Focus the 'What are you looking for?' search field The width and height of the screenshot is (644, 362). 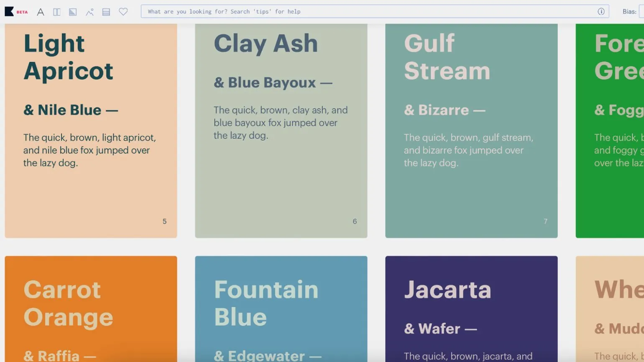(x=368, y=12)
